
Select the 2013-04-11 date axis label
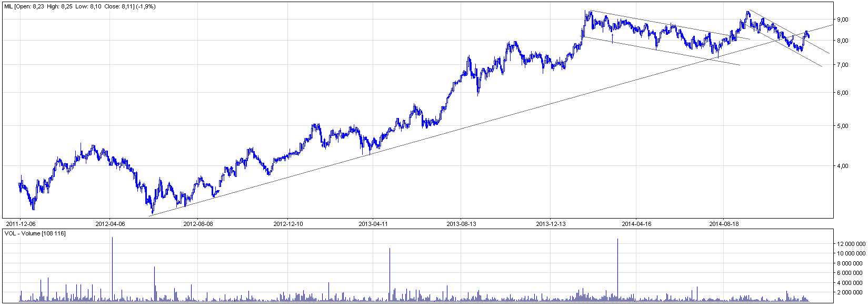(373, 224)
